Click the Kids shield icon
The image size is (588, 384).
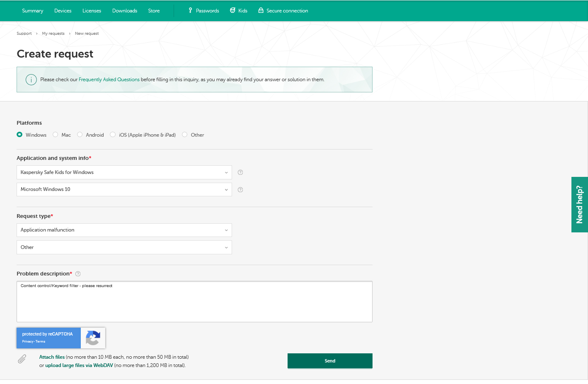232,10
